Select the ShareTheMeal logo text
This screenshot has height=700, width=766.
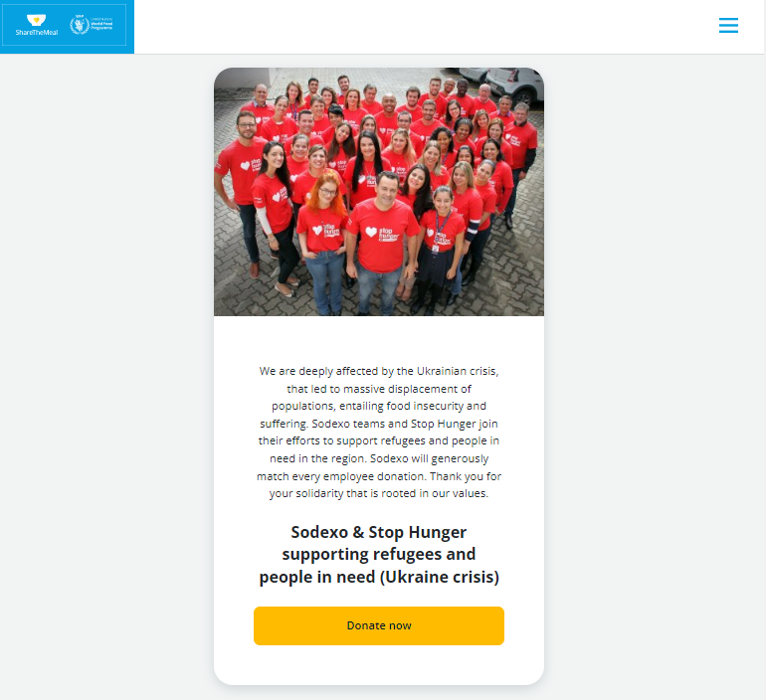pos(37,33)
